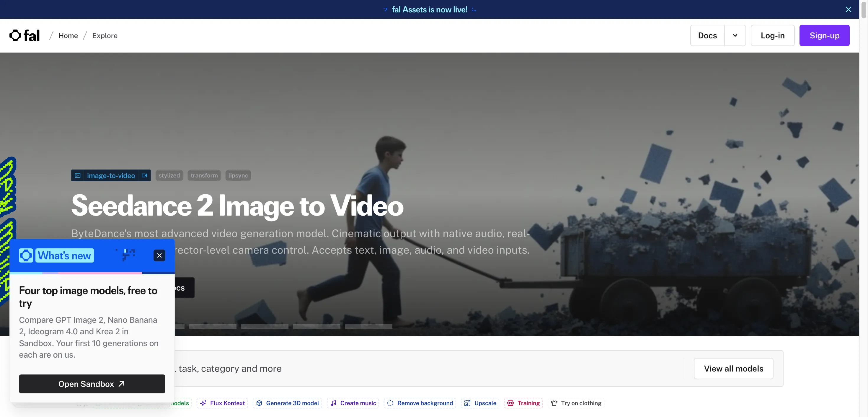This screenshot has height=417, width=868.
Task: Click the "Compare GPT Image 2, Nano Banana 2" paragraph
Action: click(89, 337)
